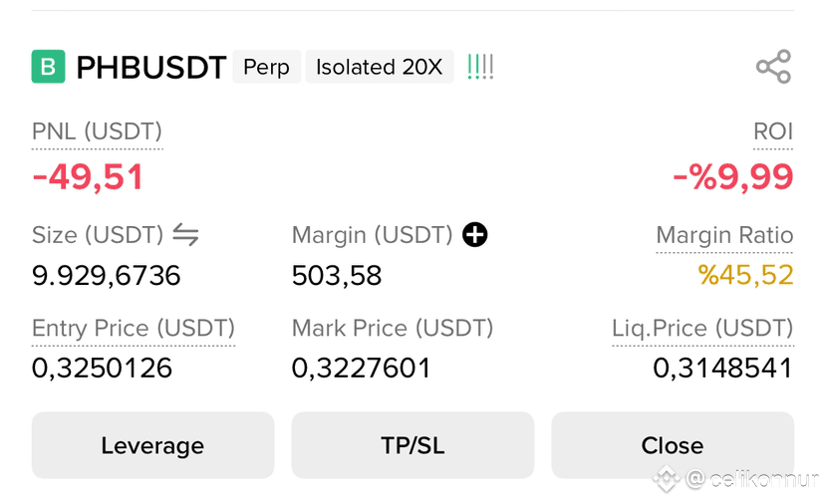This screenshot has height=504, width=826.
Task: Tap the 503,58 margin amount
Action: pyautogui.click(x=337, y=276)
